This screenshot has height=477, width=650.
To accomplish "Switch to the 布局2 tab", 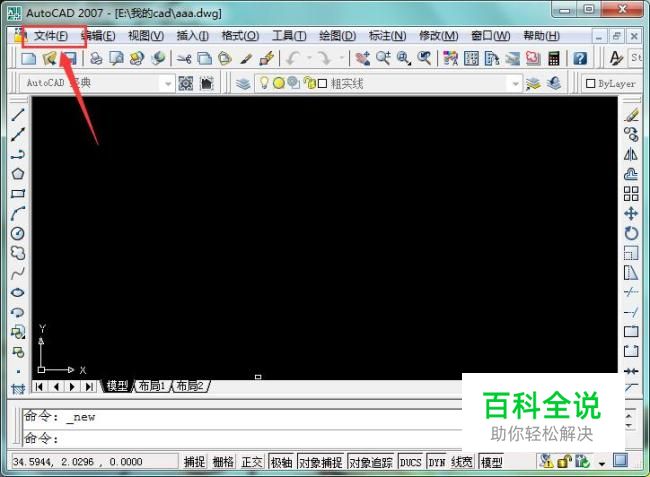I will (x=190, y=386).
